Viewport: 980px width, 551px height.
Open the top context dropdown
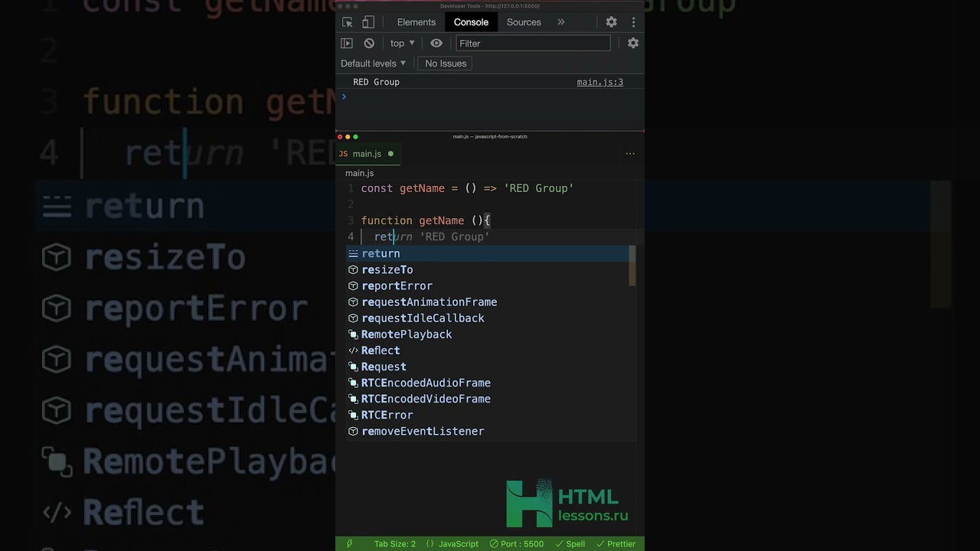coord(403,44)
